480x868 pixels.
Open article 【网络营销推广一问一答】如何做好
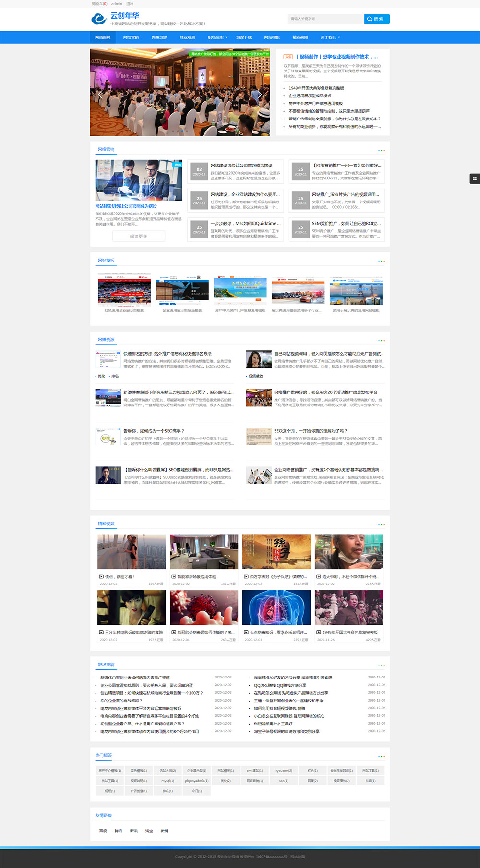(347, 166)
